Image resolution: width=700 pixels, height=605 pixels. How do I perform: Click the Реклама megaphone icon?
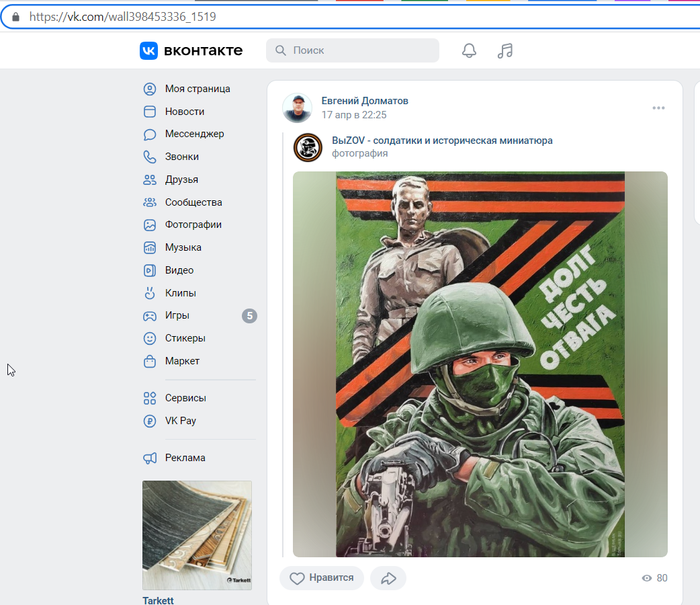pos(150,458)
